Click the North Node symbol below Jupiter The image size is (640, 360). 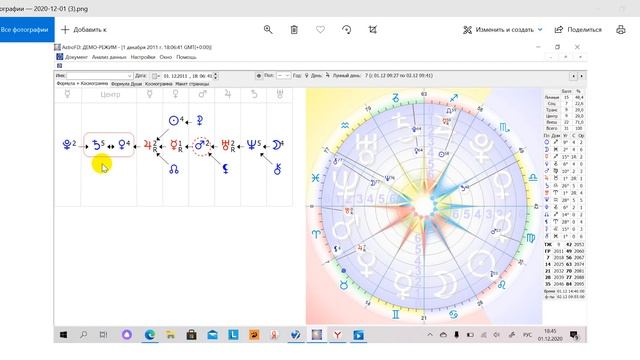[174, 169]
